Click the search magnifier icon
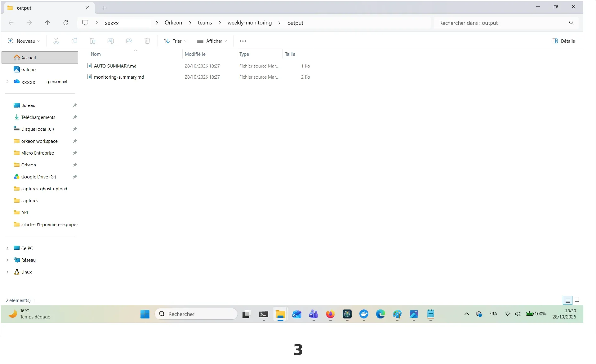Image resolution: width=596 pixels, height=364 pixels. 571,23
